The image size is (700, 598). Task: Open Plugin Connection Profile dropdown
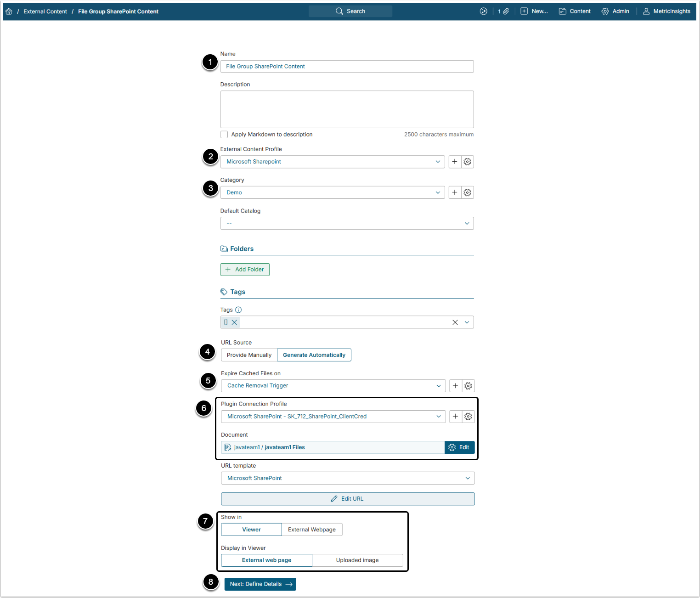333,417
